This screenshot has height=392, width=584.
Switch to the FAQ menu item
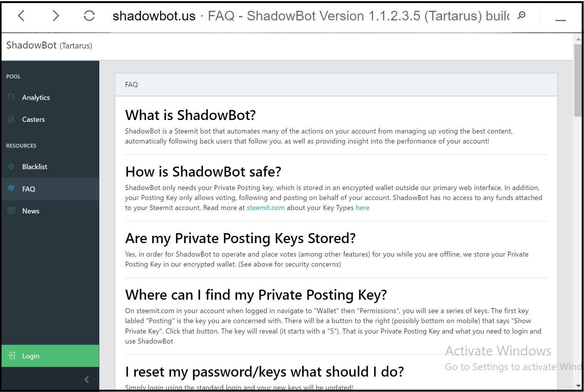28,188
